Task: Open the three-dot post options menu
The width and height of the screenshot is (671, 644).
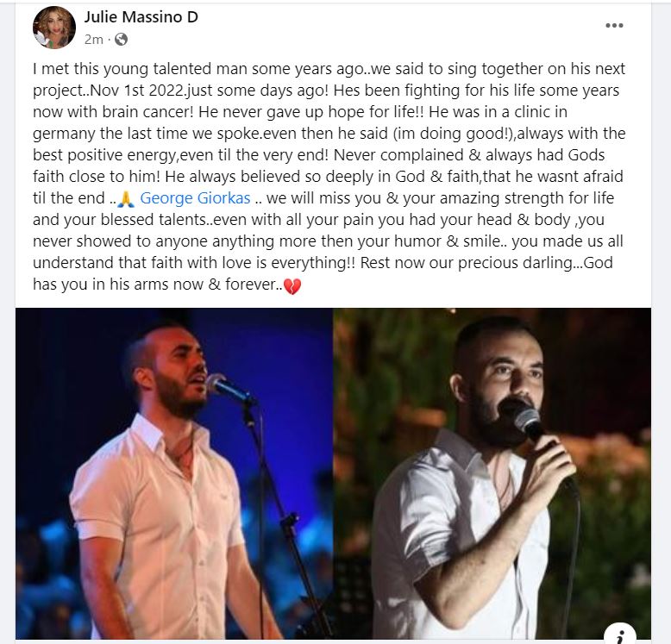Action: [x=614, y=26]
